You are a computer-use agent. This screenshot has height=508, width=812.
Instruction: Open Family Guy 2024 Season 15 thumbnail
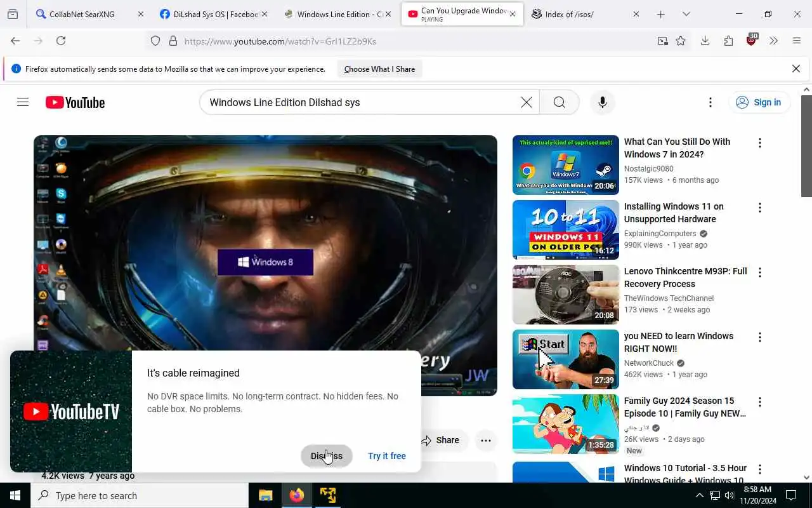[x=566, y=424]
